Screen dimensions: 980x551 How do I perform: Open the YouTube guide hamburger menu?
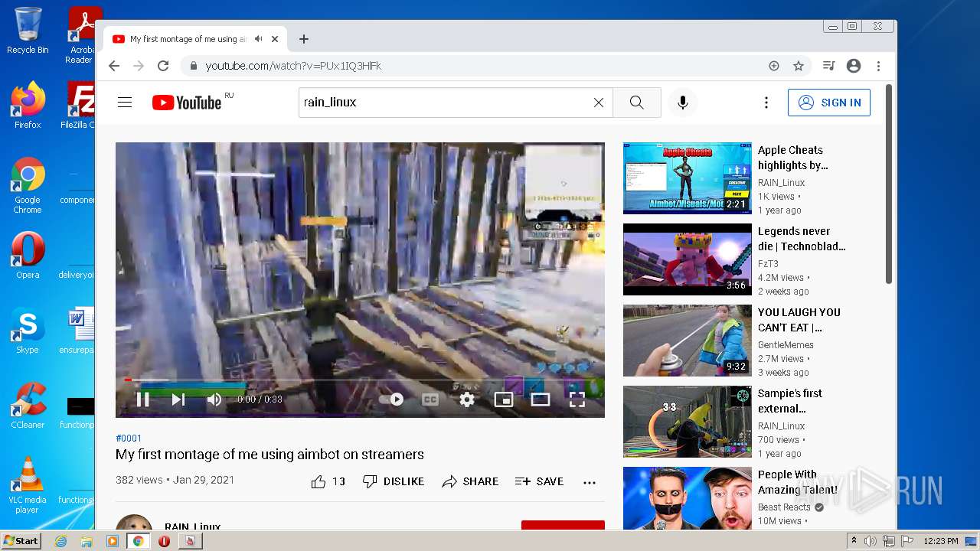pyautogui.click(x=125, y=103)
